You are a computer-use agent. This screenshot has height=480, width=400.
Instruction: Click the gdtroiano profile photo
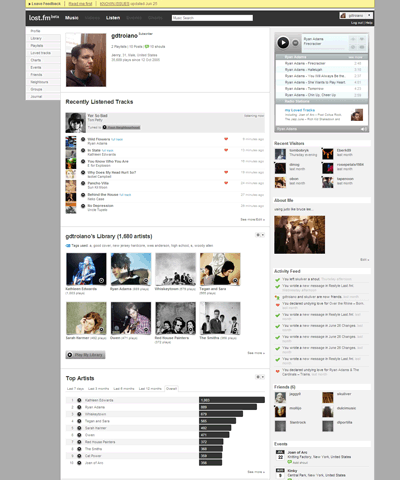(86, 60)
